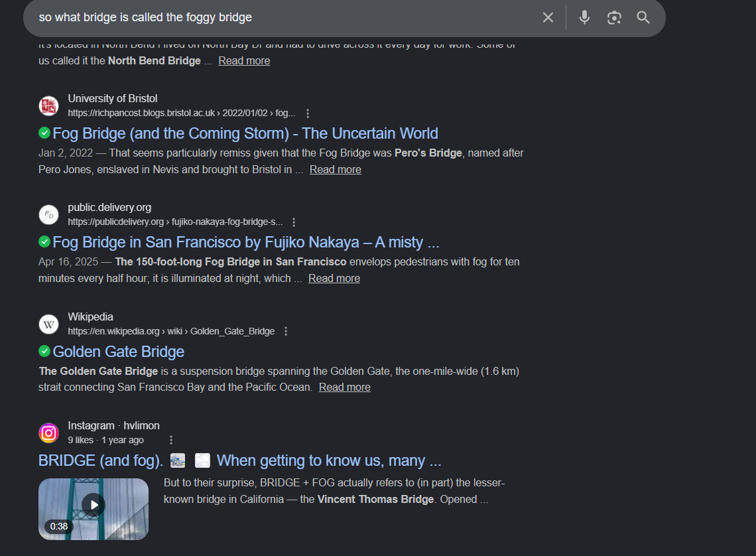Click Read more after North Bend Bridge snippet

[x=244, y=61]
